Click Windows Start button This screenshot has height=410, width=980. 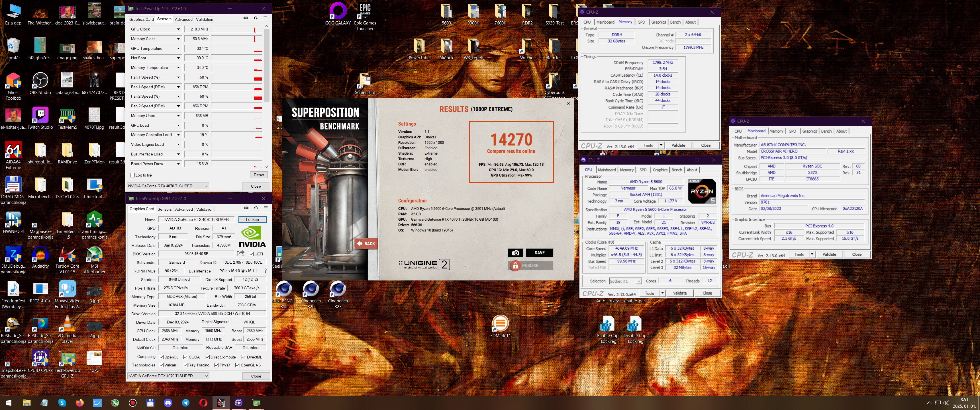[8, 403]
